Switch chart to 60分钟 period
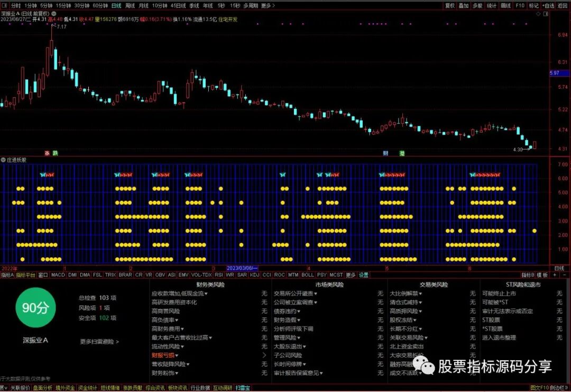 [100, 5]
